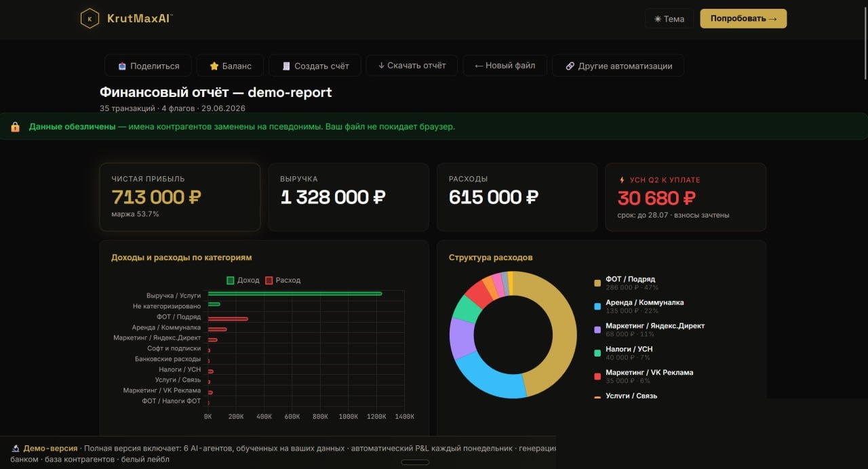
Task: Download report via Скачать отчёт button
Action: point(412,66)
